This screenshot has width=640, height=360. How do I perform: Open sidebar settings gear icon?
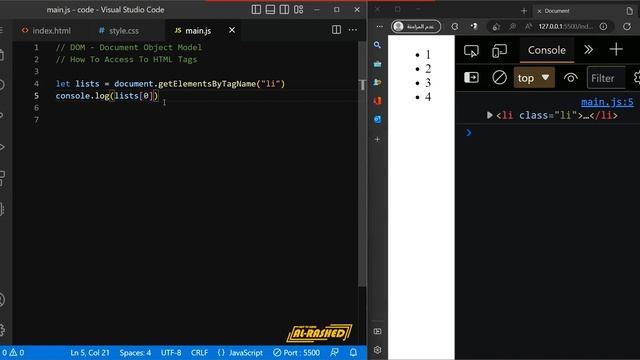pos(378,350)
